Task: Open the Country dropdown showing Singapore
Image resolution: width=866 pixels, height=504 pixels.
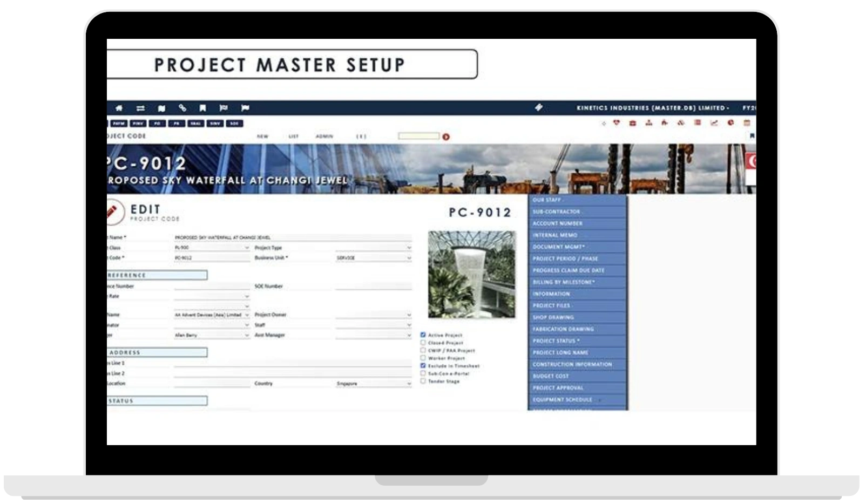Action: pos(408,384)
